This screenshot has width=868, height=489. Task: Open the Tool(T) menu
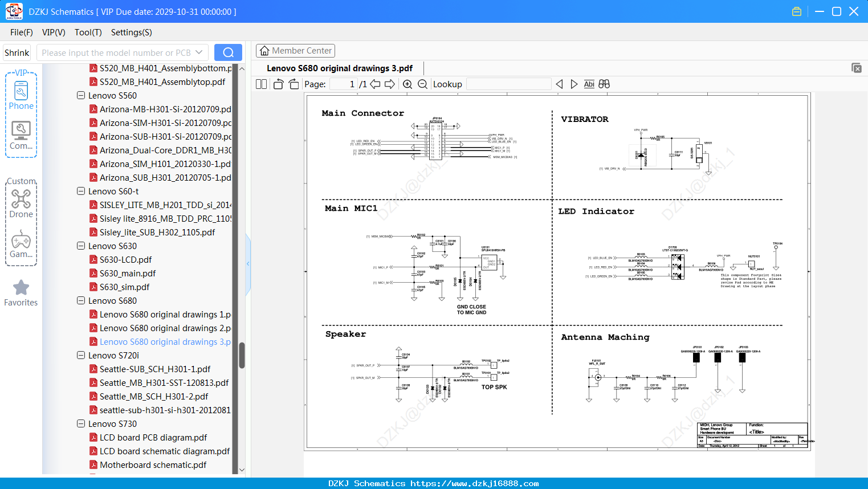(x=88, y=32)
